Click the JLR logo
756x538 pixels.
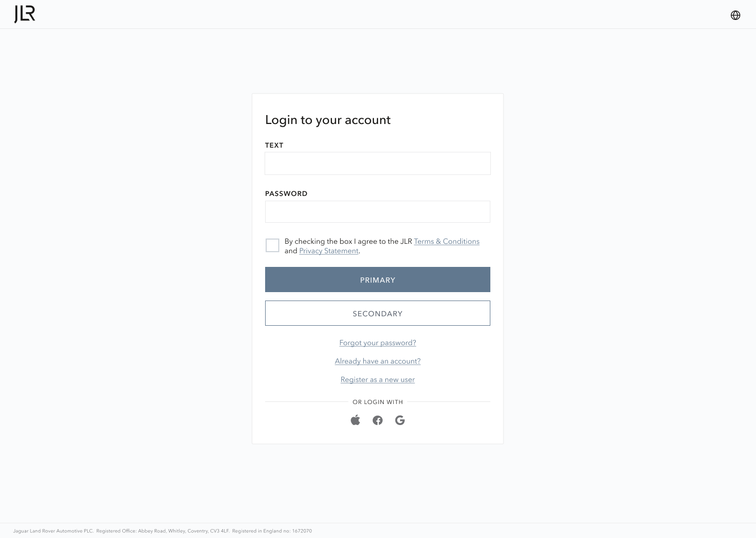(25, 15)
